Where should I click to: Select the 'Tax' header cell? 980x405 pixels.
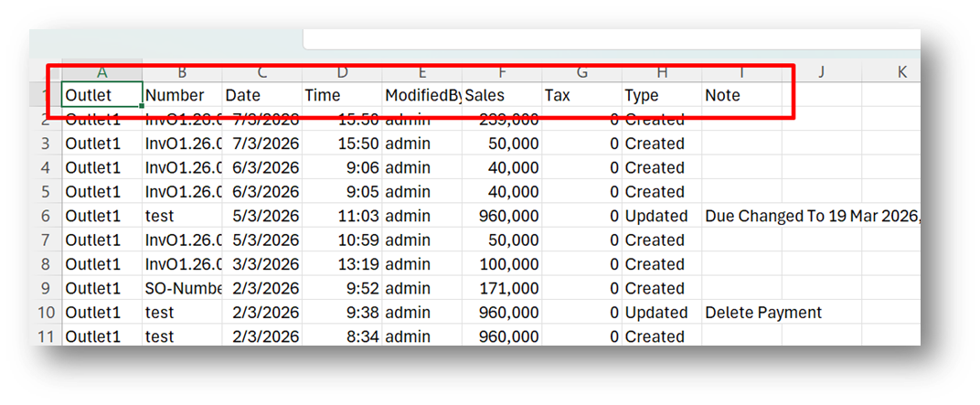[x=581, y=95]
